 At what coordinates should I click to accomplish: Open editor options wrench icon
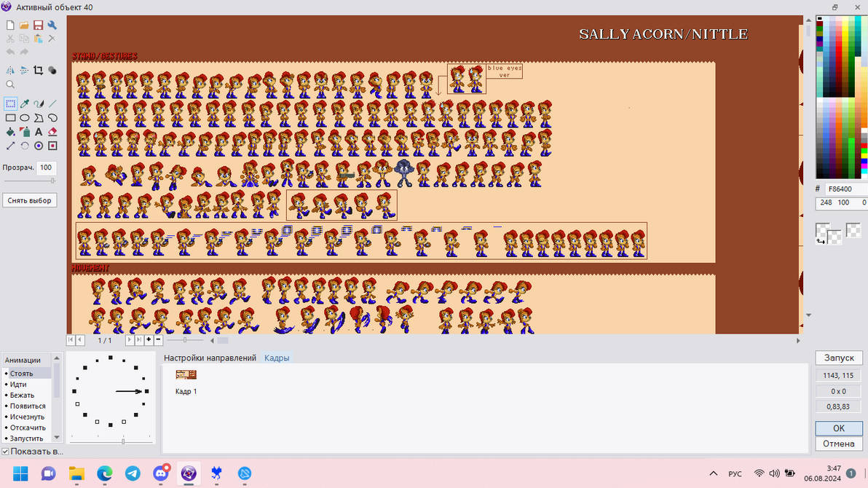(52, 25)
